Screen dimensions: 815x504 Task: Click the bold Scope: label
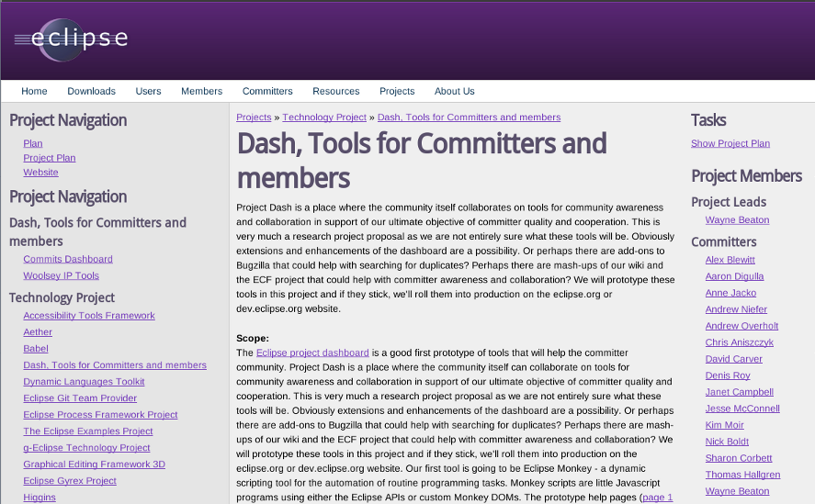click(x=253, y=338)
